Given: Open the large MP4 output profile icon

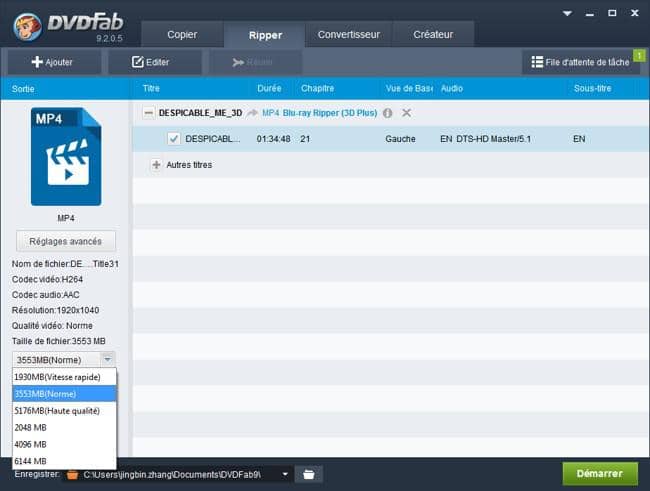Looking at the screenshot, I should (66, 156).
